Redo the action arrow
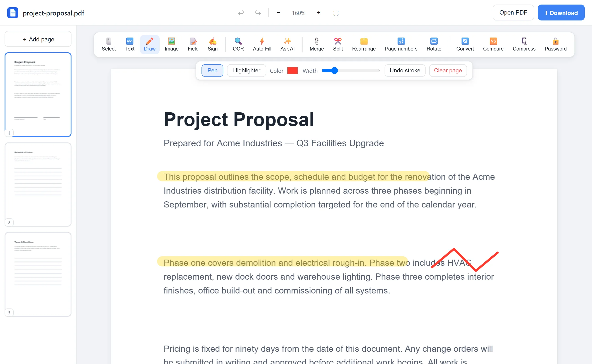Viewport: 592px width, 364px height. (x=258, y=13)
